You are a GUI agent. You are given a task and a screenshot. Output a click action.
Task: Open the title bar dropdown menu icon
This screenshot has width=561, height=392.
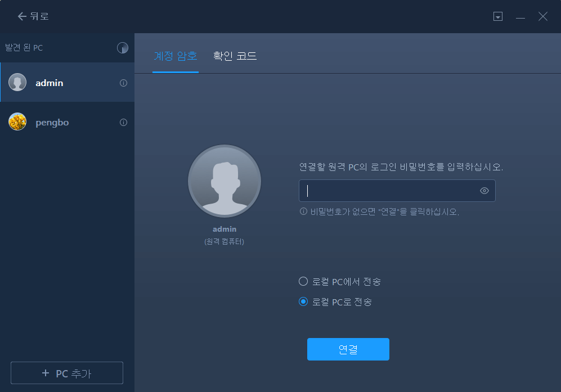coord(498,16)
